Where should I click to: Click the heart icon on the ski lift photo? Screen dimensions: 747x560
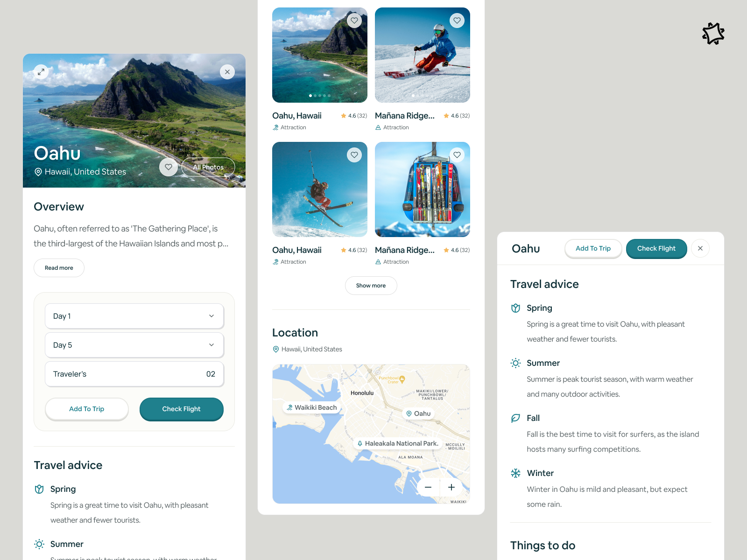pos(457,154)
